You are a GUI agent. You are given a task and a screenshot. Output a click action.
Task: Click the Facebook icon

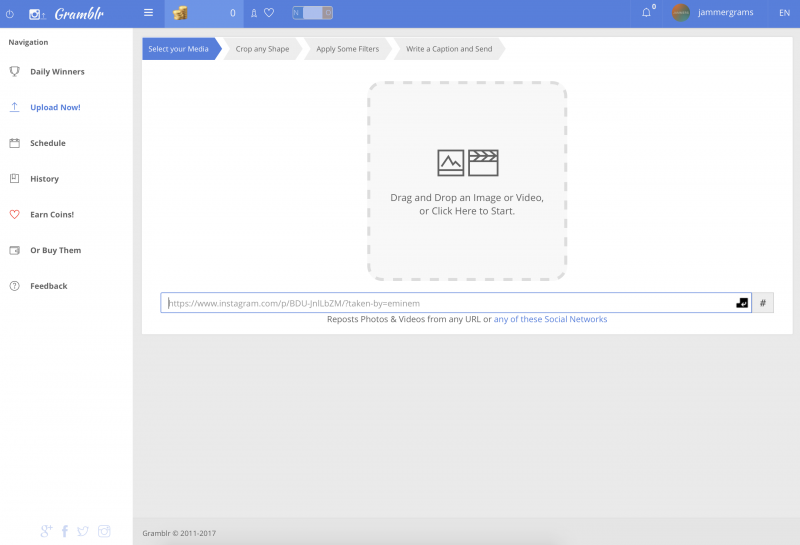[65, 531]
